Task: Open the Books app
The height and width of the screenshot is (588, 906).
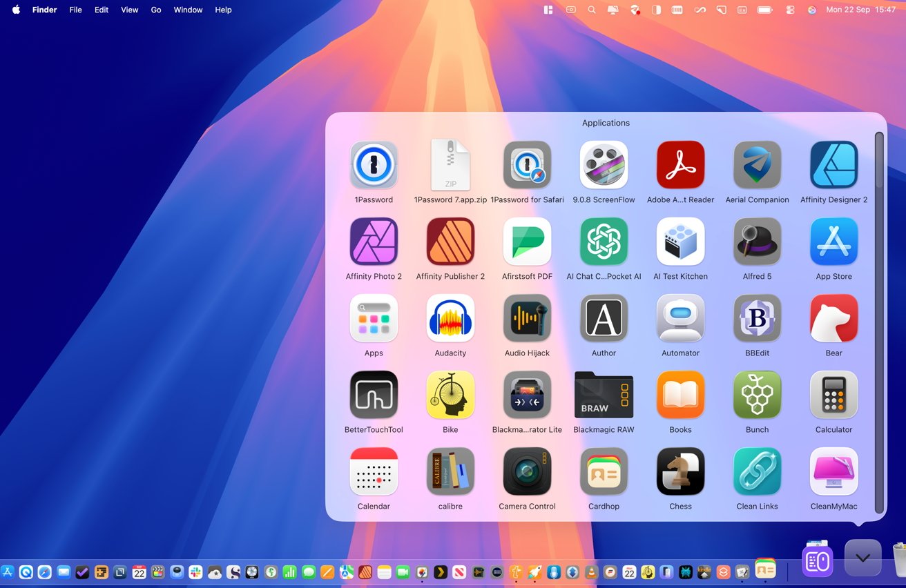Action: click(680, 395)
